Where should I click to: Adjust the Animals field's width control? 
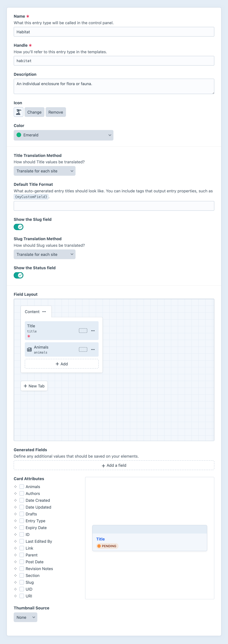coord(83,349)
